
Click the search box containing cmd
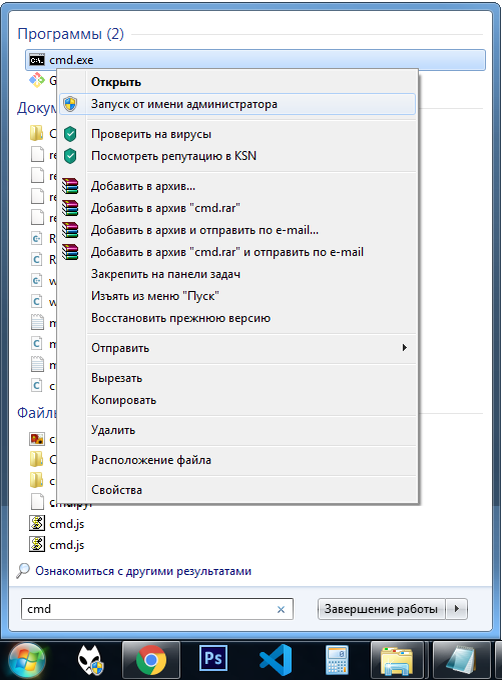(157, 609)
